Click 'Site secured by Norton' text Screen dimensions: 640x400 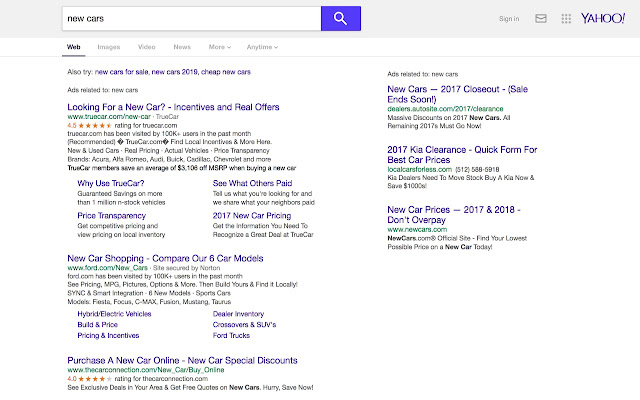pos(187,268)
